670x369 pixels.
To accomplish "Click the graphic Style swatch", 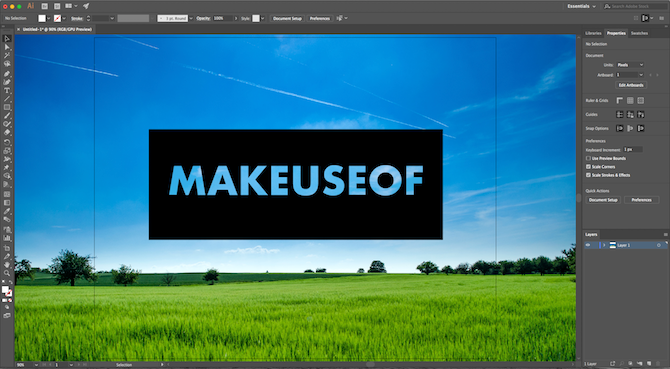I will [x=256, y=18].
